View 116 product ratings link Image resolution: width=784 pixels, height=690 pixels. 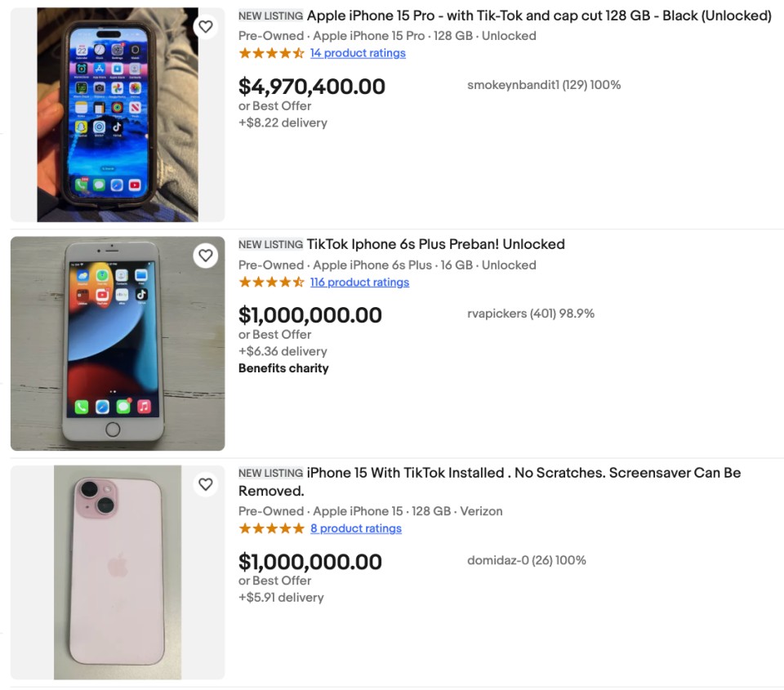pyautogui.click(x=359, y=282)
